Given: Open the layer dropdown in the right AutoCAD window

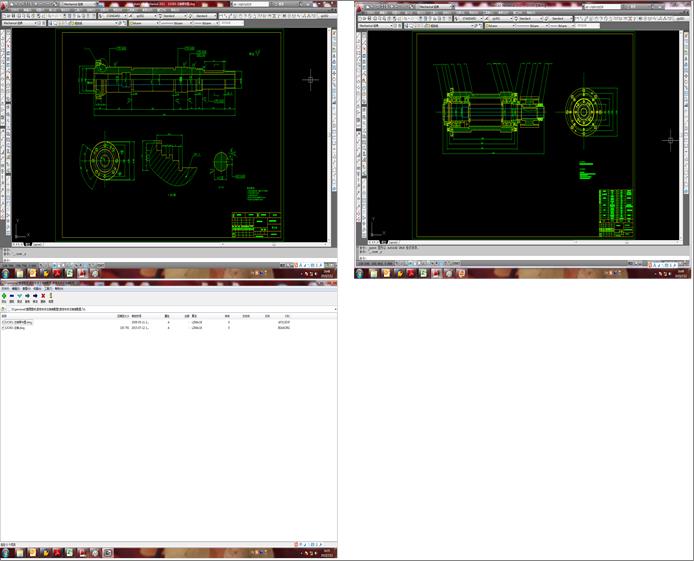Looking at the screenshot, I should (x=443, y=26).
